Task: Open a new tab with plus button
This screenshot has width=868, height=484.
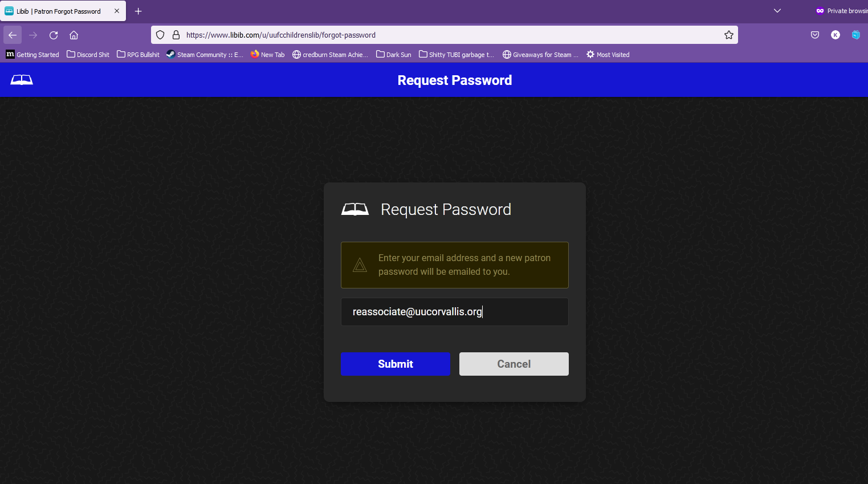Action: pos(138,11)
